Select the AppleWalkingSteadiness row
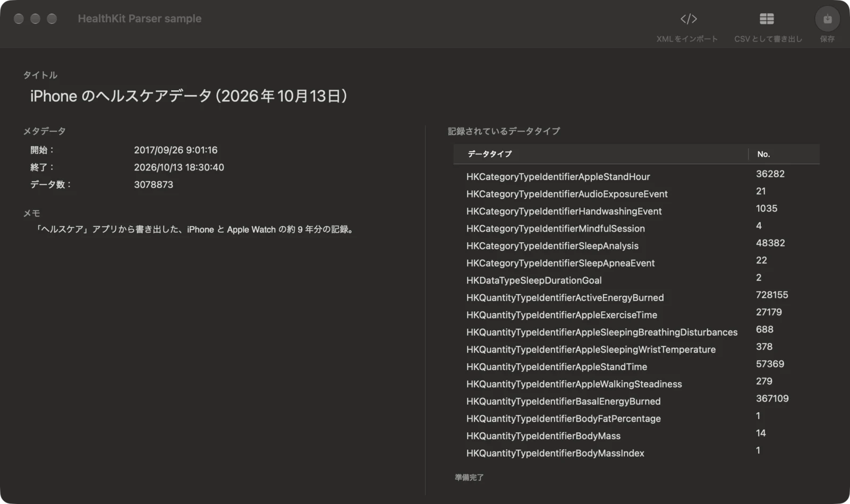 click(x=636, y=383)
